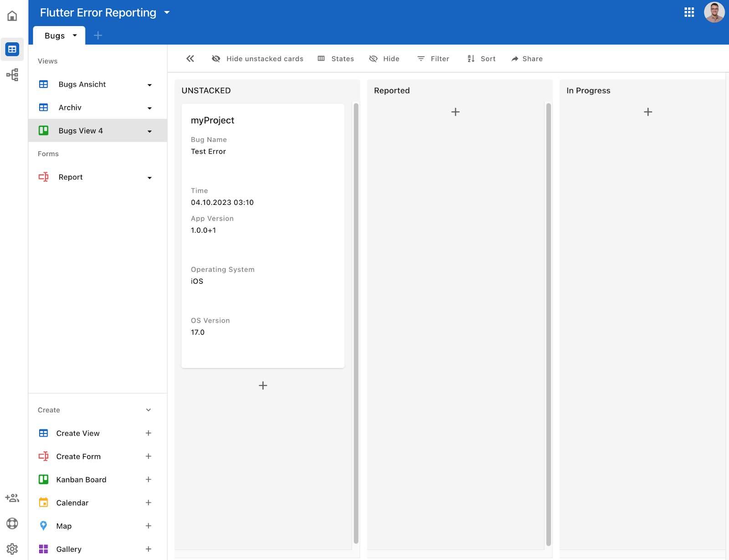Expand the Flutter Error Reporting dropdown arrow
The width and height of the screenshot is (729, 560).
(167, 13)
